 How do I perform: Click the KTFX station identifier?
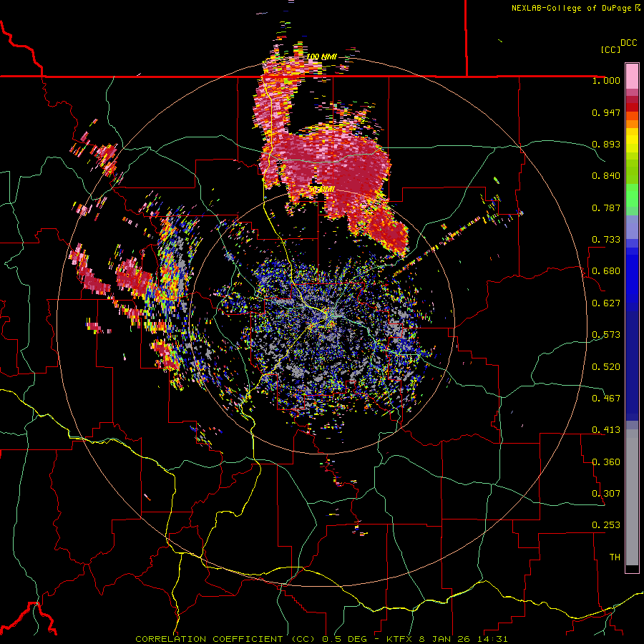[401, 639]
